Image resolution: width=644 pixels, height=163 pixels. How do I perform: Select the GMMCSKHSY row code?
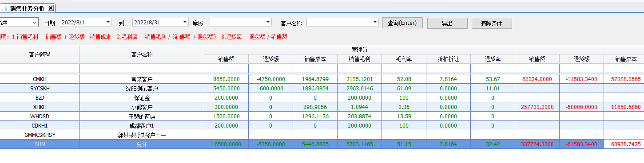click(40, 135)
